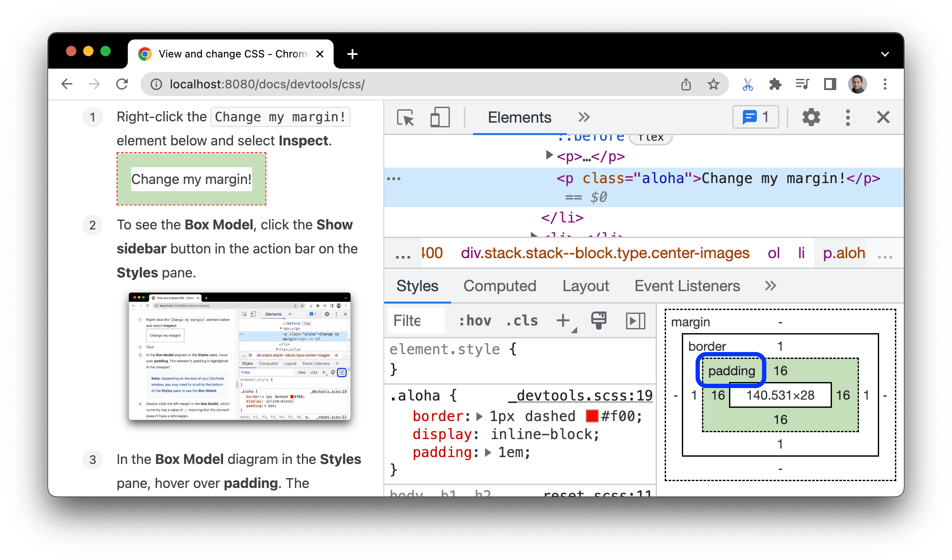Close the Chrome DevTools panel
This screenshot has height=560, width=952.
pyautogui.click(x=882, y=118)
